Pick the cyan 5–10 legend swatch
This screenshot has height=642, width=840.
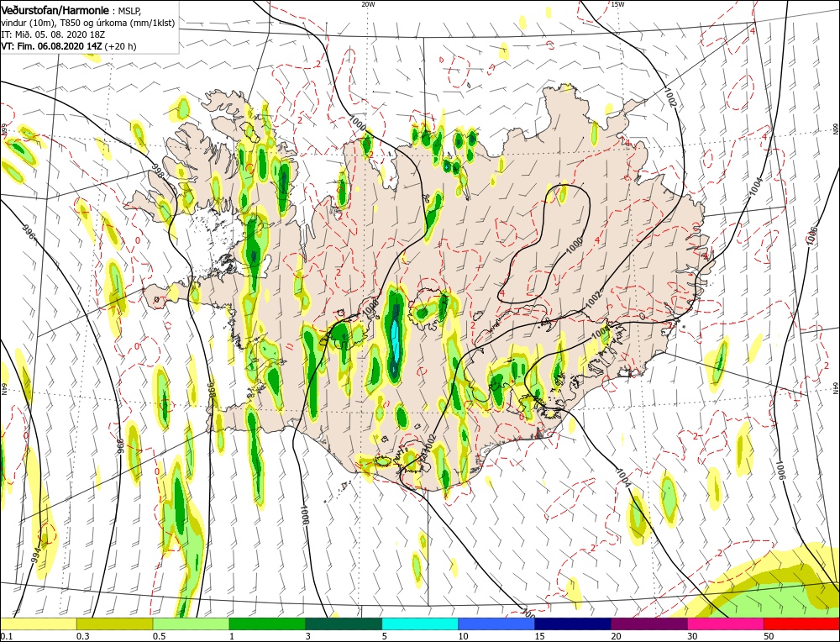[x=420, y=624]
